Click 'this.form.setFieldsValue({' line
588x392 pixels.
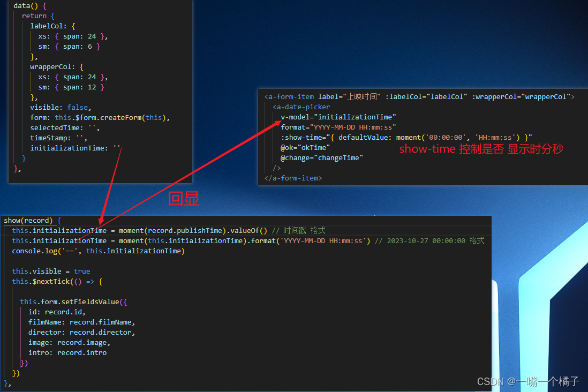tap(73, 302)
